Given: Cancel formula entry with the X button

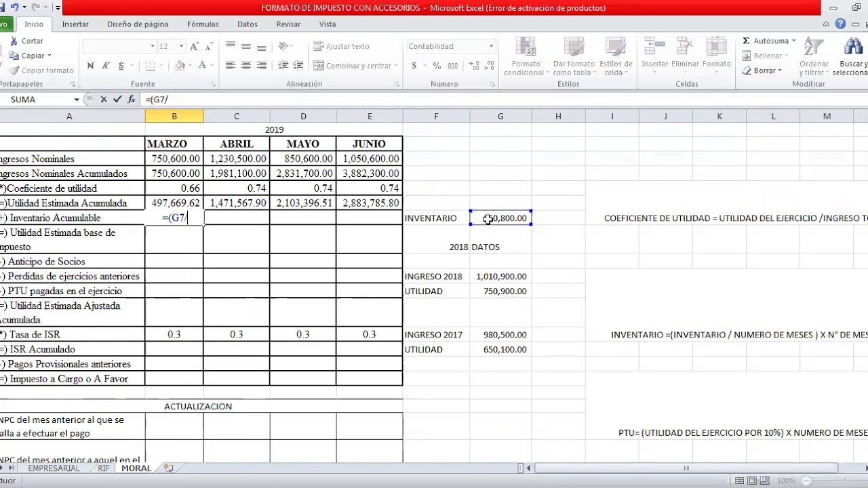Looking at the screenshot, I should pyautogui.click(x=104, y=99).
